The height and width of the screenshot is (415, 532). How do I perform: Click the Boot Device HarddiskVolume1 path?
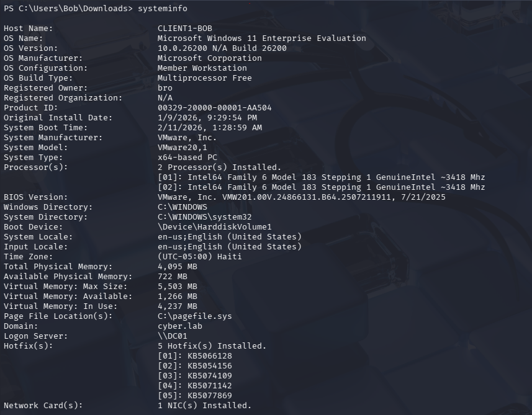214,227
